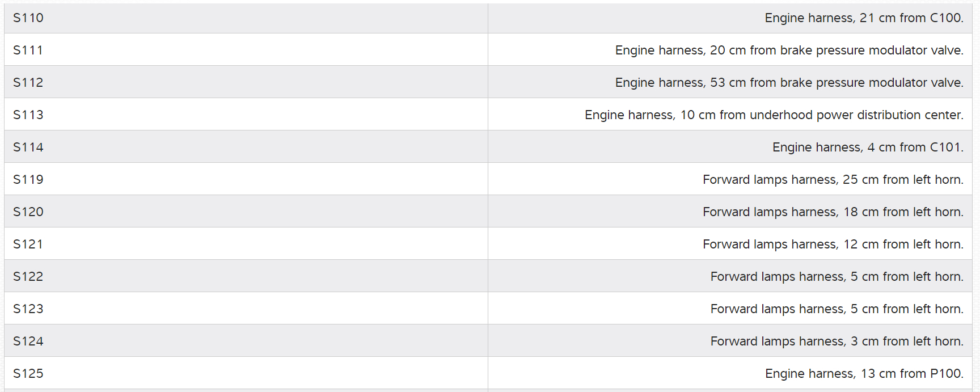Select the S113 code cell
The image size is (980, 392).
tap(28, 115)
